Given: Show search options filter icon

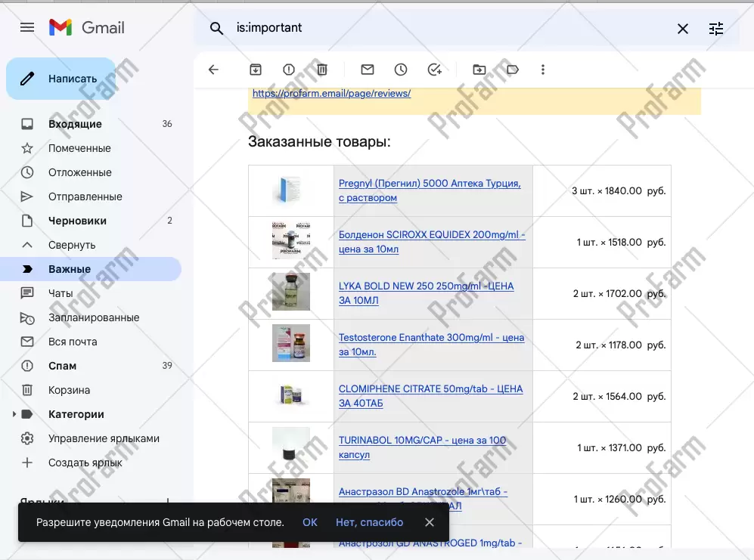Looking at the screenshot, I should tap(715, 29).
